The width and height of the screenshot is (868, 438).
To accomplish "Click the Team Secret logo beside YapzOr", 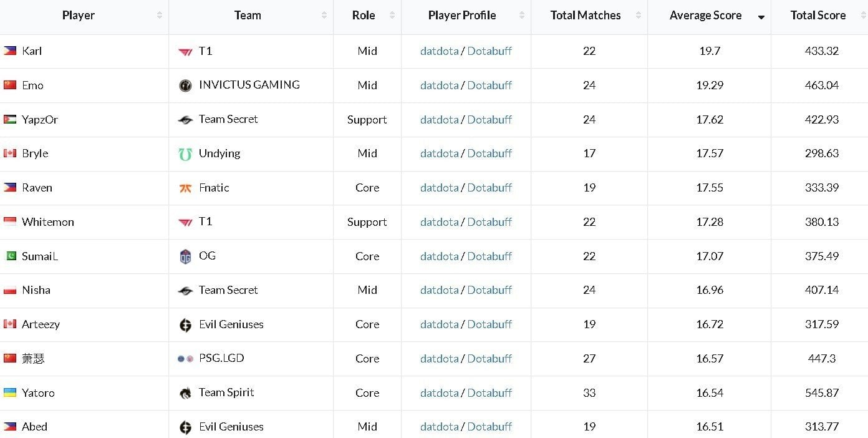I will pos(185,120).
